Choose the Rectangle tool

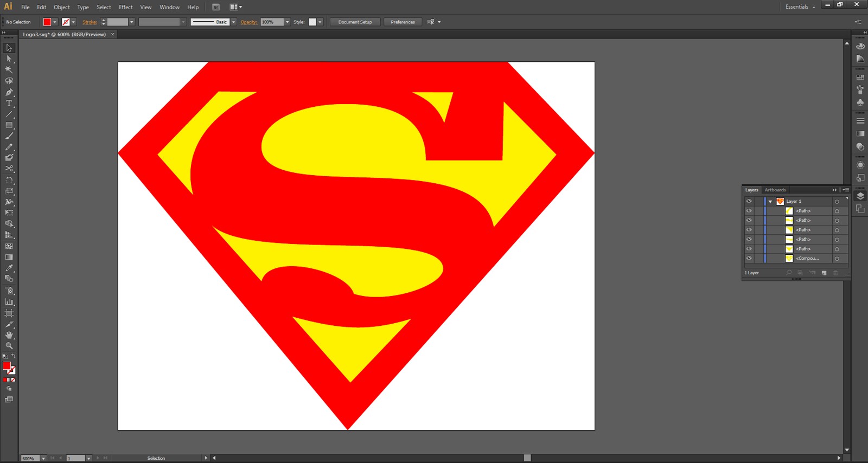pyautogui.click(x=9, y=125)
